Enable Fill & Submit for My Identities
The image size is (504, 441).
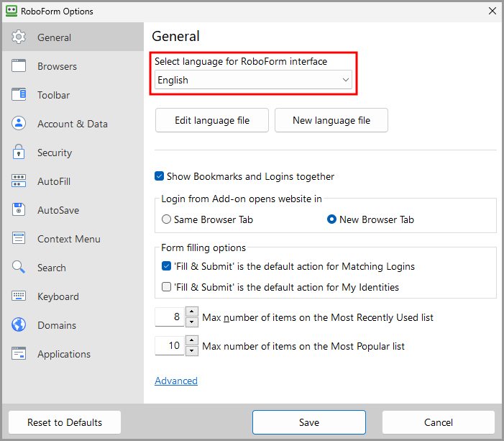166,286
